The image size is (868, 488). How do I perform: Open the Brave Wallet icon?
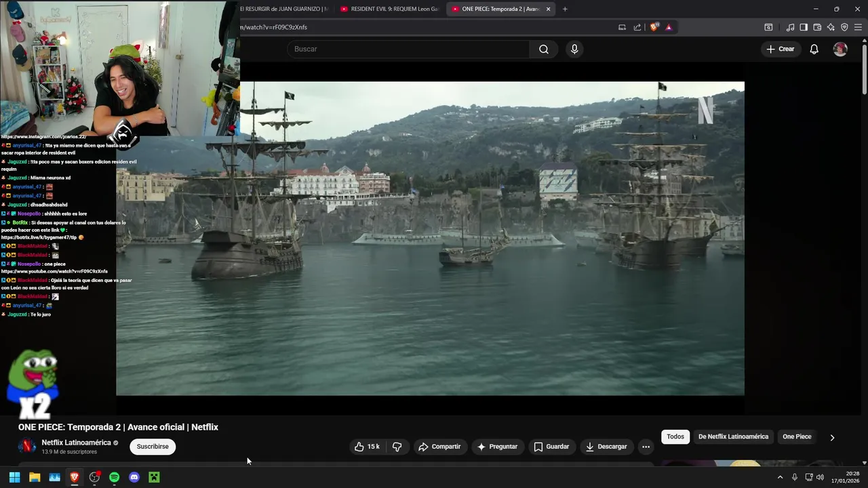click(817, 27)
